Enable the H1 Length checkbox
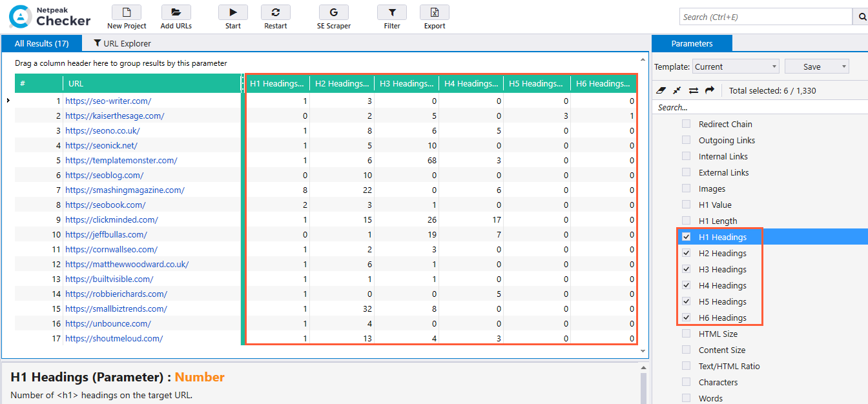This screenshot has width=868, height=404. click(x=686, y=221)
